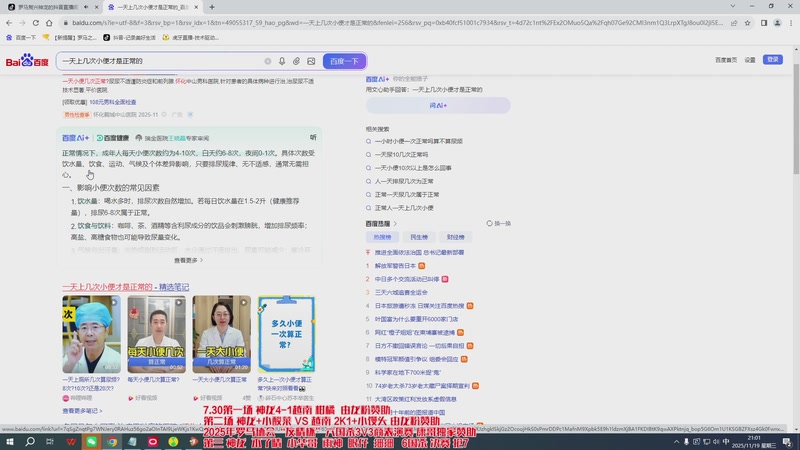The width and height of the screenshot is (800, 450).
Task: Open hot search 科学家在地下700米捉"鬼"
Action: pyautogui.click(x=407, y=372)
